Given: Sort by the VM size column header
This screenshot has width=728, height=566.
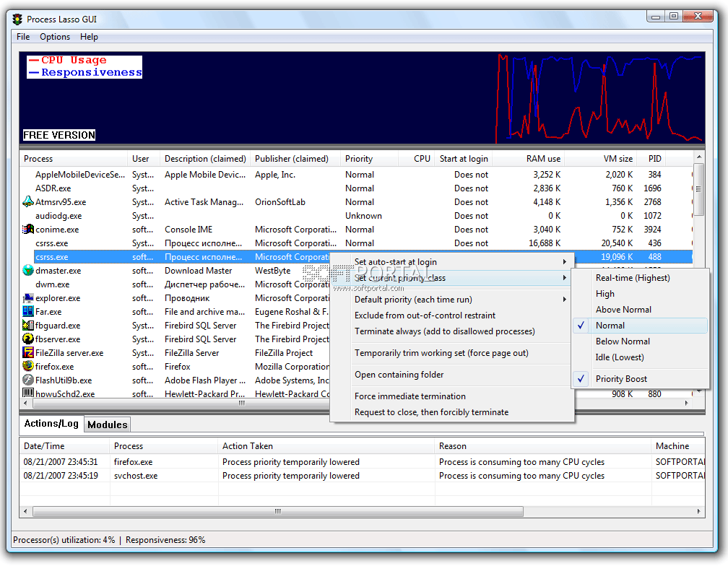Looking at the screenshot, I should click(x=601, y=159).
